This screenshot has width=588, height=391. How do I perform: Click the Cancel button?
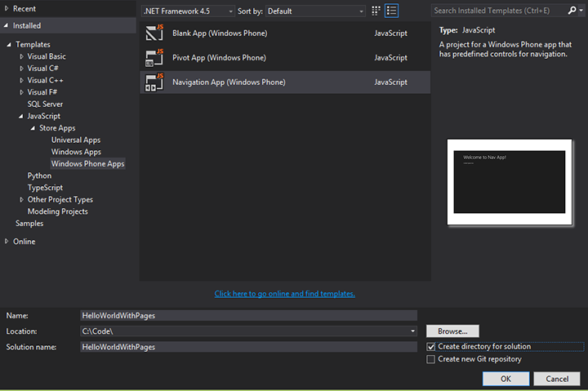coord(557,379)
